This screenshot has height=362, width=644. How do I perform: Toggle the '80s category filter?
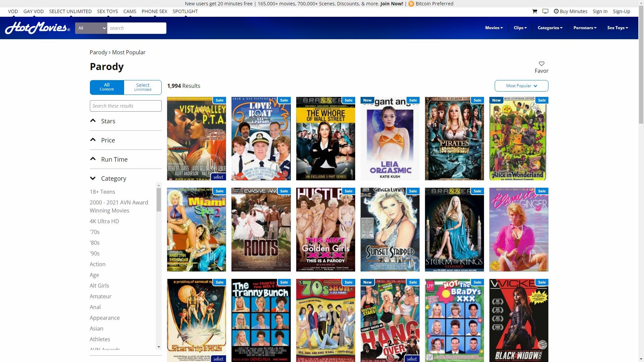pyautogui.click(x=95, y=243)
